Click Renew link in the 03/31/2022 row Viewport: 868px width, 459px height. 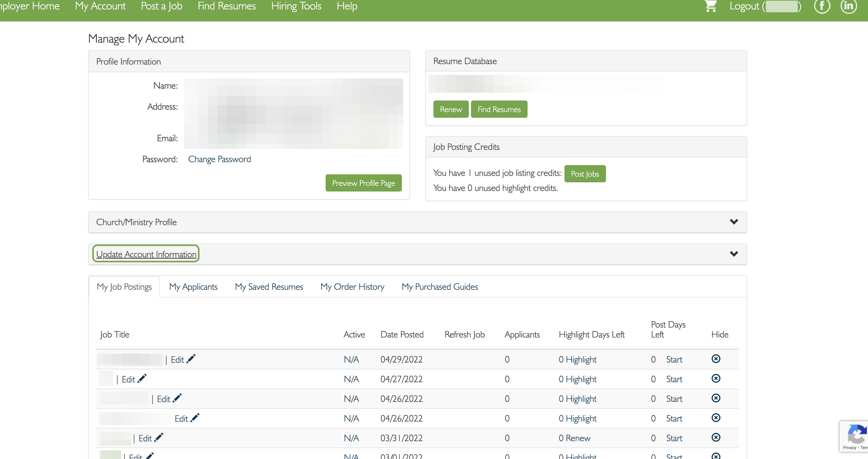click(x=578, y=438)
